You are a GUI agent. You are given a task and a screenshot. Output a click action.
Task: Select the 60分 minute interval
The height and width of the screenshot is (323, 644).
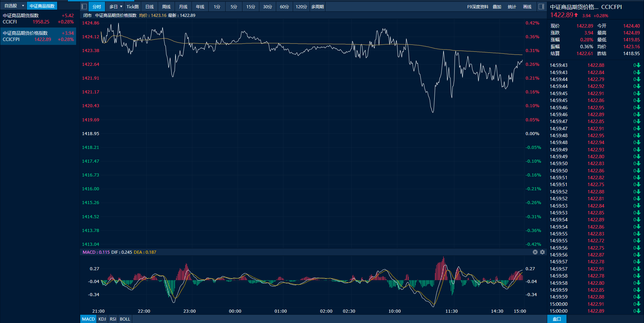coord(284,7)
